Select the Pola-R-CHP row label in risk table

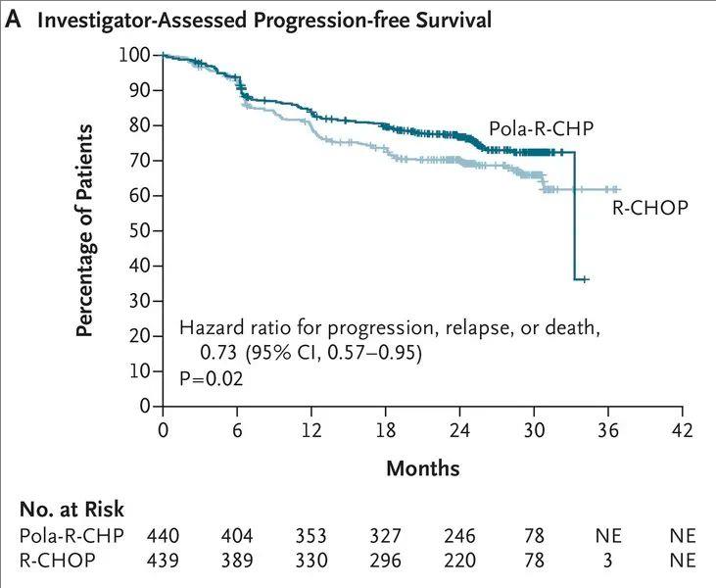tap(69, 536)
